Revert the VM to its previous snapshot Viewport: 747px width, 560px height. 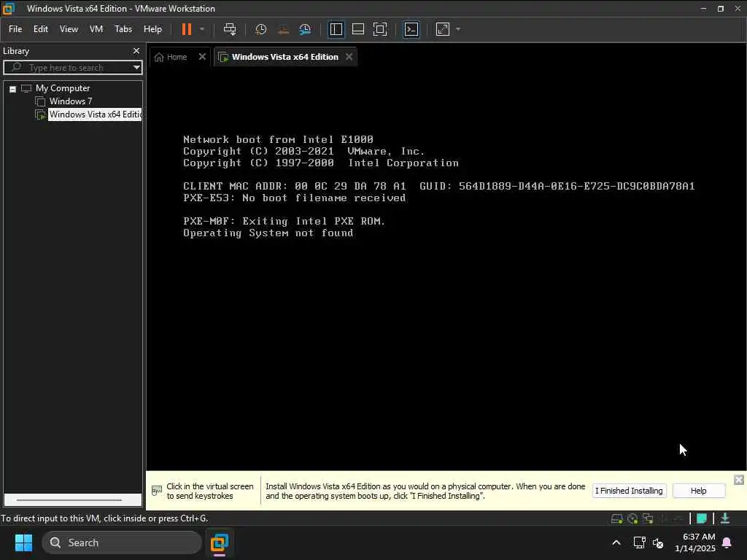283,29
